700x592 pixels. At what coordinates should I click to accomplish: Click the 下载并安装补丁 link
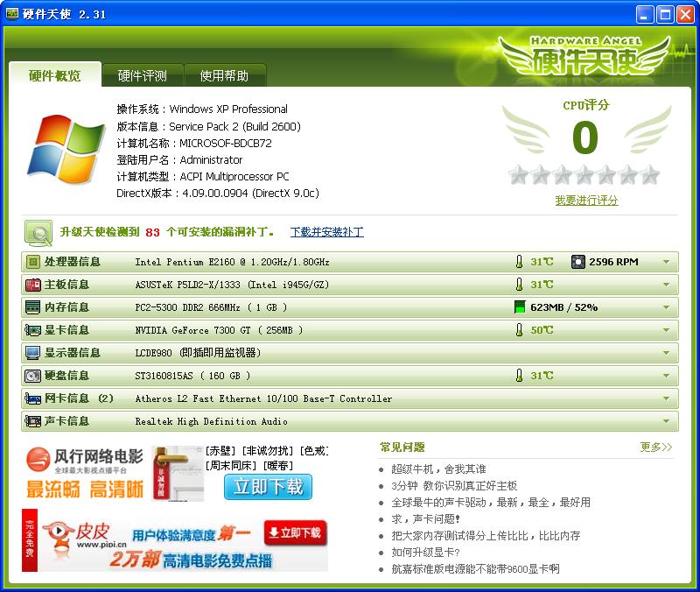click(x=326, y=232)
